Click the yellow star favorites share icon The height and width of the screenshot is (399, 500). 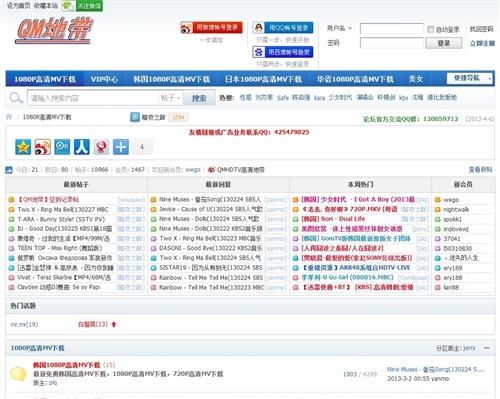(23, 147)
